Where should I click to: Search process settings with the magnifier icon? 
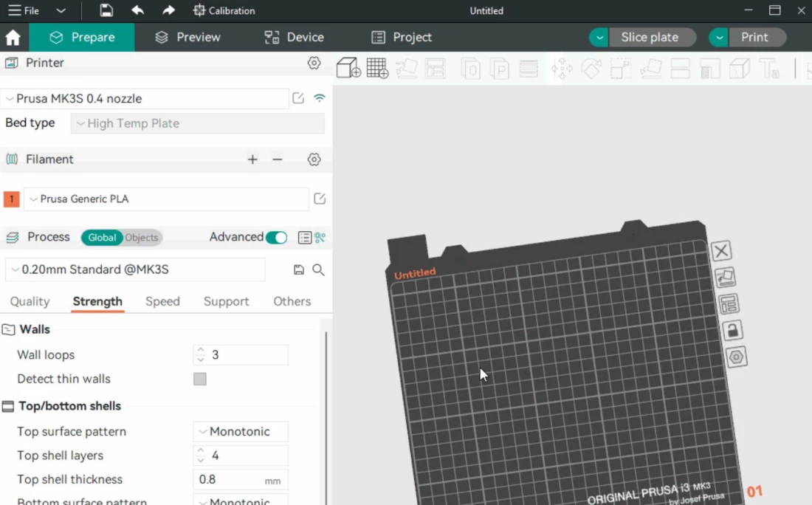pyautogui.click(x=318, y=270)
